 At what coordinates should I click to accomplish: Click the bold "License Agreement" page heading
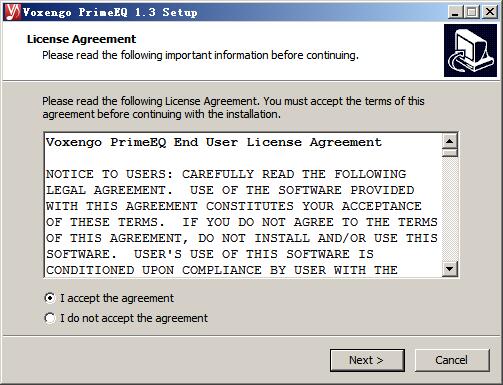(81, 39)
